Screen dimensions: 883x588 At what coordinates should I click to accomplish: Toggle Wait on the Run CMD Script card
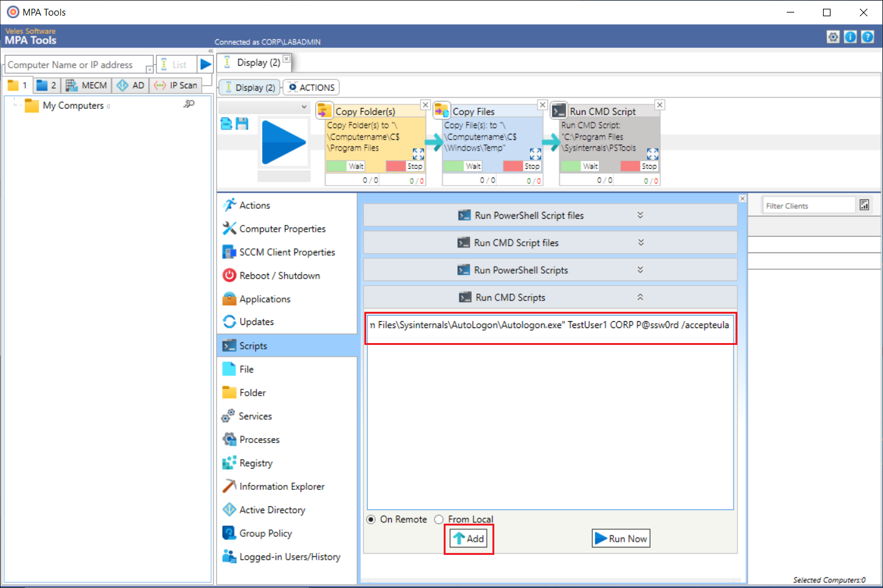click(x=580, y=166)
